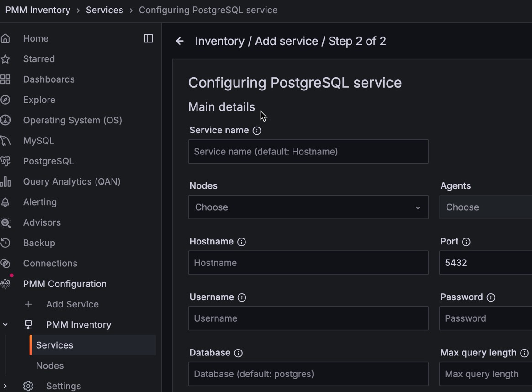Show info tooltip for Max query length

(x=524, y=353)
